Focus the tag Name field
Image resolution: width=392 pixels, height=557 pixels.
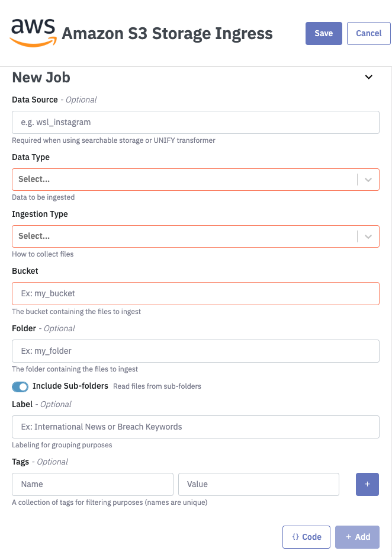click(x=92, y=484)
